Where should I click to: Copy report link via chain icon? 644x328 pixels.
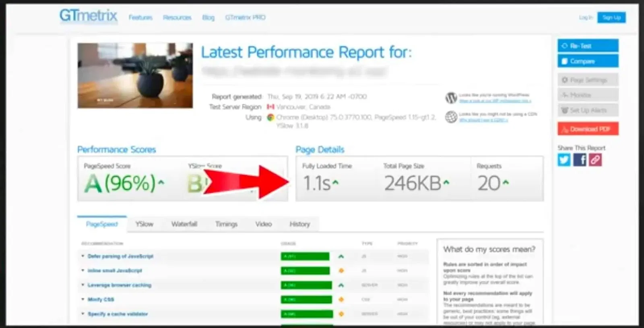pos(595,160)
